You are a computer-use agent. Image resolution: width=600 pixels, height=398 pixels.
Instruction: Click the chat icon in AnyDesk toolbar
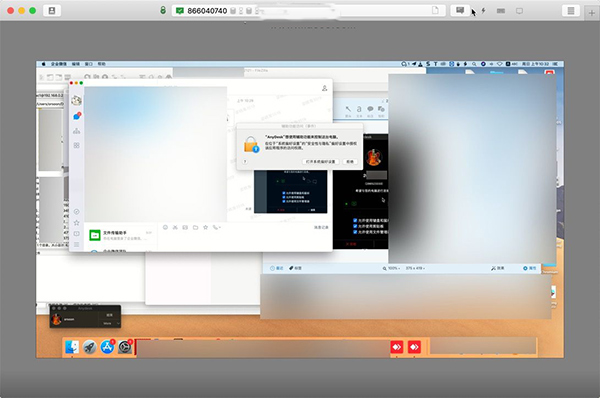point(460,10)
